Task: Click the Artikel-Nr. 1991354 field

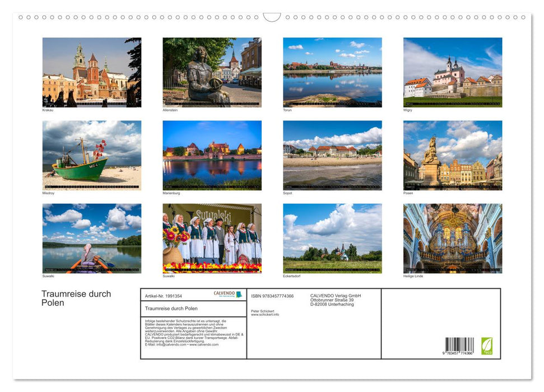Action: pos(164,296)
